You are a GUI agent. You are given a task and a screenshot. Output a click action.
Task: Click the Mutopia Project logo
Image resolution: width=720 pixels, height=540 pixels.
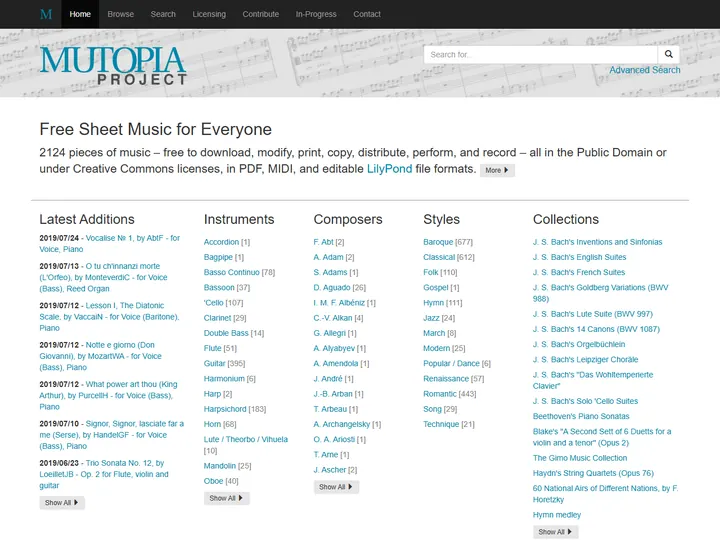(x=113, y=66)
